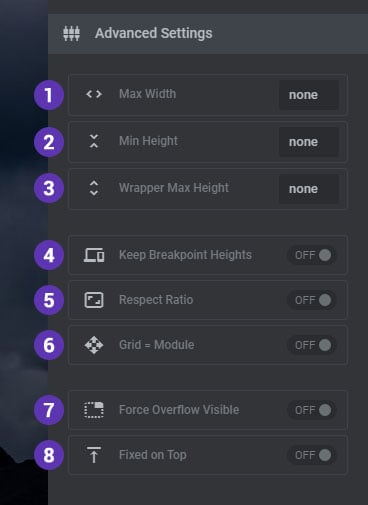Click the Max Width value field
The height and width of the screenshot is (505, 368).
(309, 95)
